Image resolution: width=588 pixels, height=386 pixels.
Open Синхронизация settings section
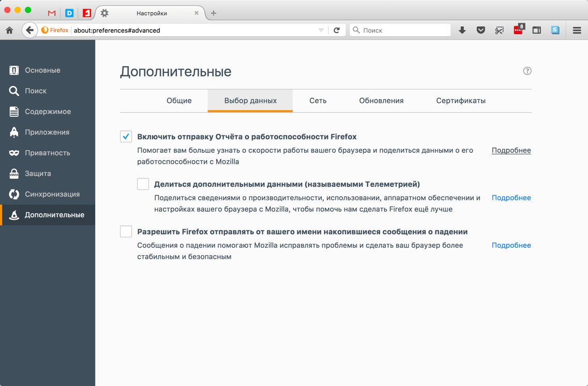coord(48,194)
